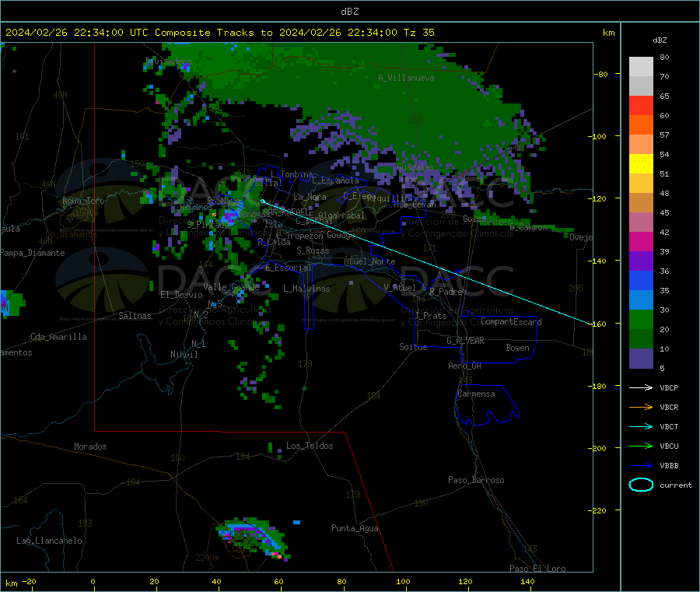This screenshot has width=700, height=592.
Task: Click the VBCT legend label text
Action: click(x=669, y=426)
